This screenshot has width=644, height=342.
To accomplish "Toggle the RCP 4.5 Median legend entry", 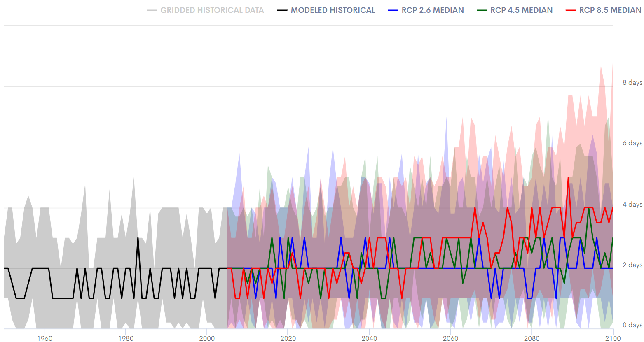I will pyautogui.click(x=515, y=10).
